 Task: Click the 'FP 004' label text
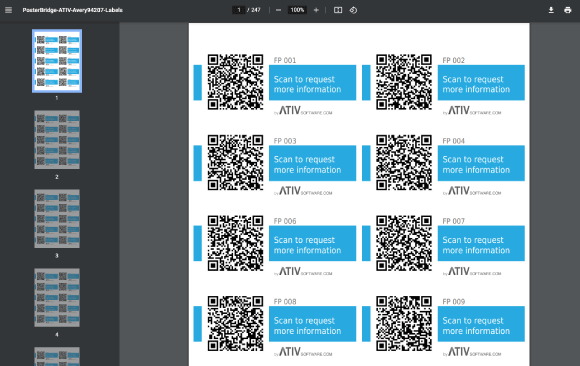click(x=453, y=141)
